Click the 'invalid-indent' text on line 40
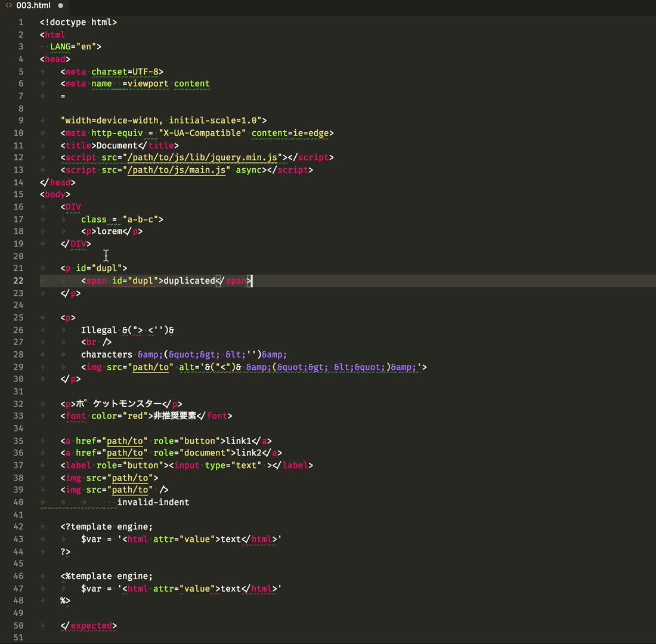This screenshot has height=644, width=656. (x=153, y=502)
